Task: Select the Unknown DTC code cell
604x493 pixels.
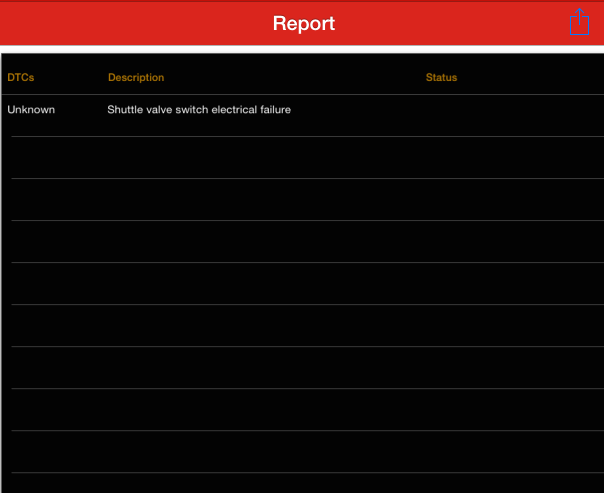Action: [x=31, y=110]
